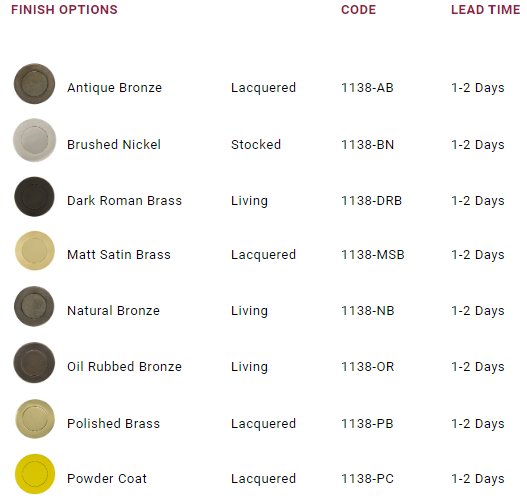Viewport: 527px width, 498px height.
Task: Select the Antique Bronze finish swatch
Action: click(34, 84)
